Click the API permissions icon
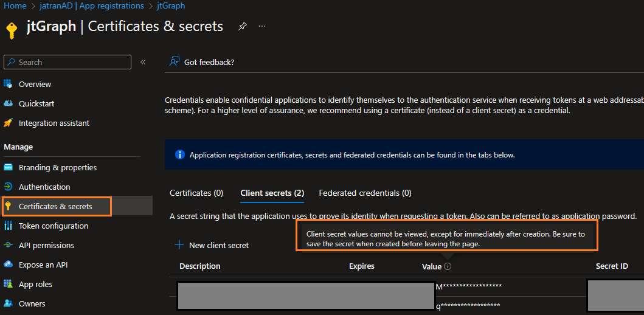 [8, 245]
